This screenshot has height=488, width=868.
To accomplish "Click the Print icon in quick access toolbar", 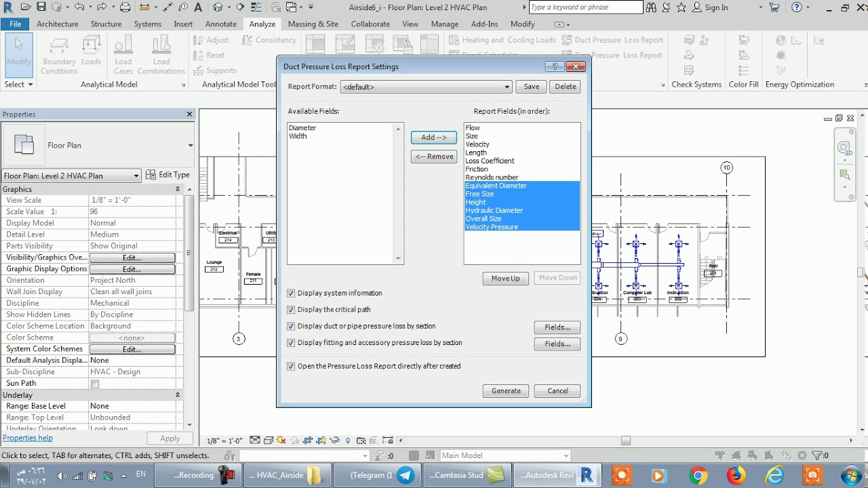I will [x=125, y=7].
